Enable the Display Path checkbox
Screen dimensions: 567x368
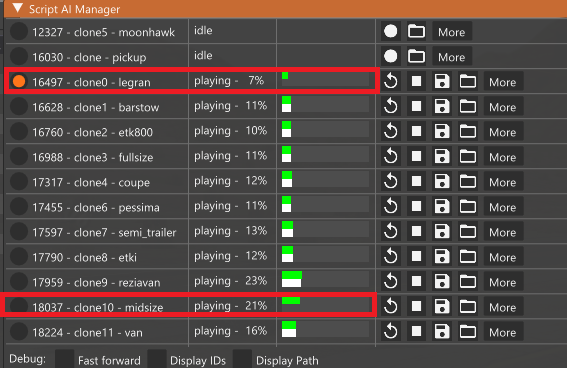point(242,359)
